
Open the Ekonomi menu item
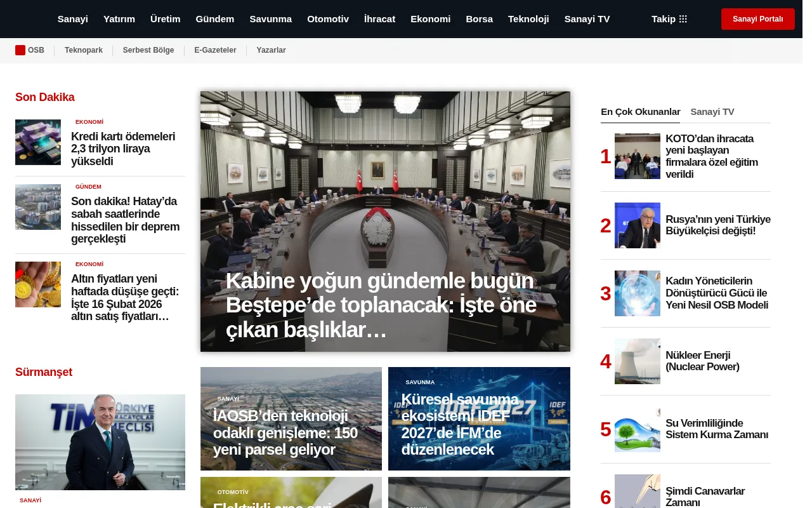(430, 19)
